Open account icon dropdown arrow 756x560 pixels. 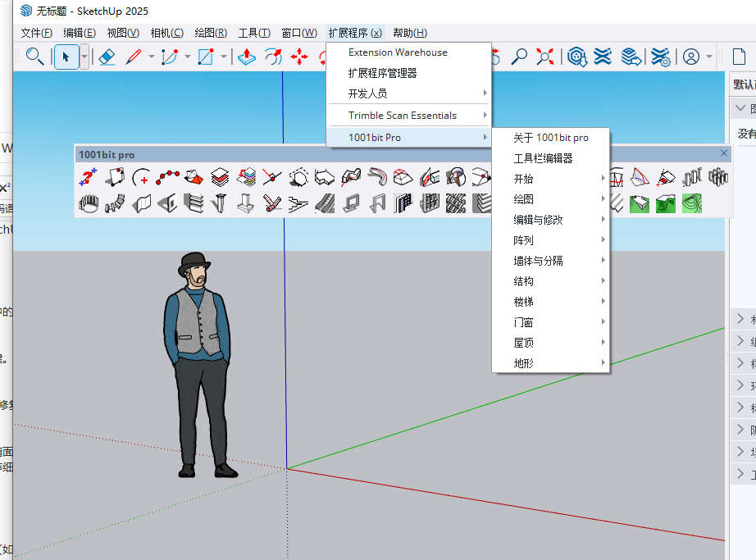point(709,57)
